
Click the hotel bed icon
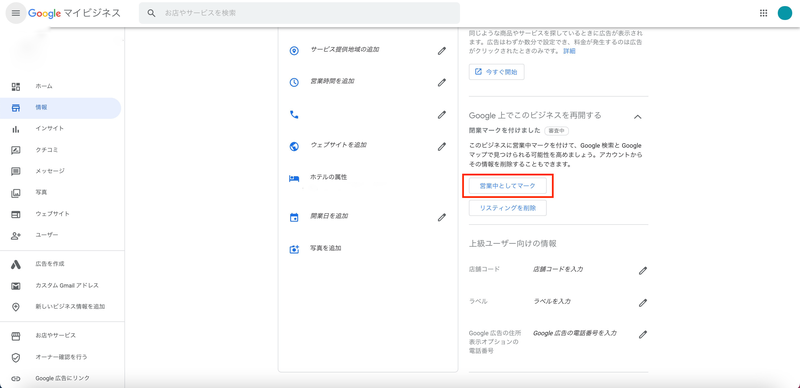(x=294, y=178)
